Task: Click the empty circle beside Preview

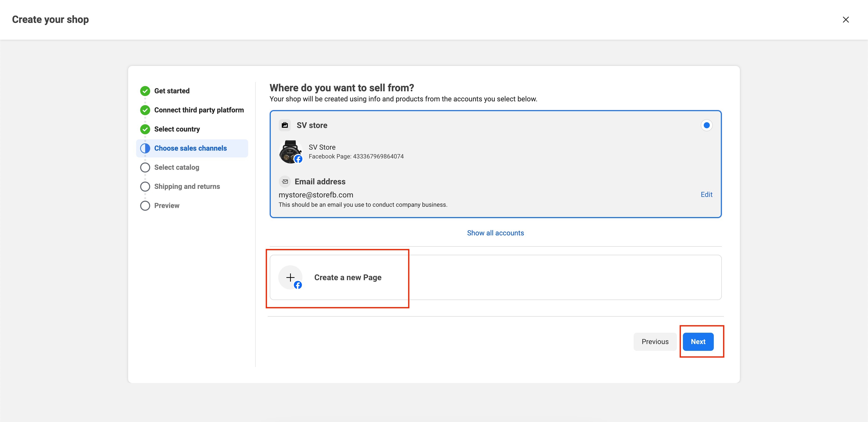Action: click(x=145, y=206)
